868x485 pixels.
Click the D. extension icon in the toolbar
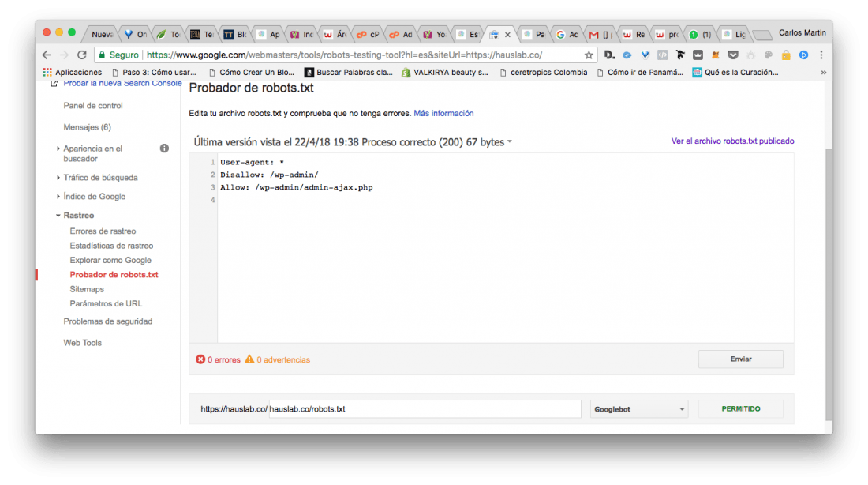coord(609,55)
